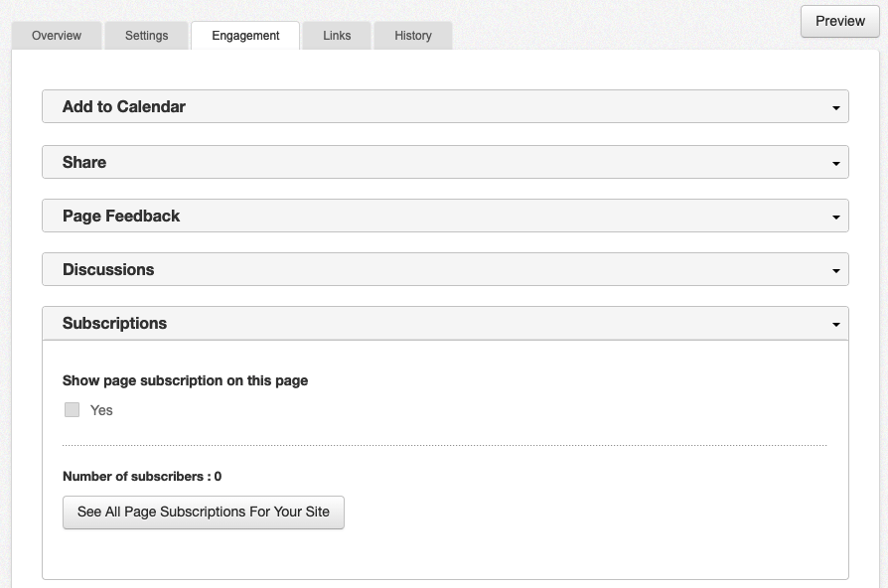Enable the Yes subscription checkbox
The image size is (888, 588).
pyautogui.click(x=72, y=409)
